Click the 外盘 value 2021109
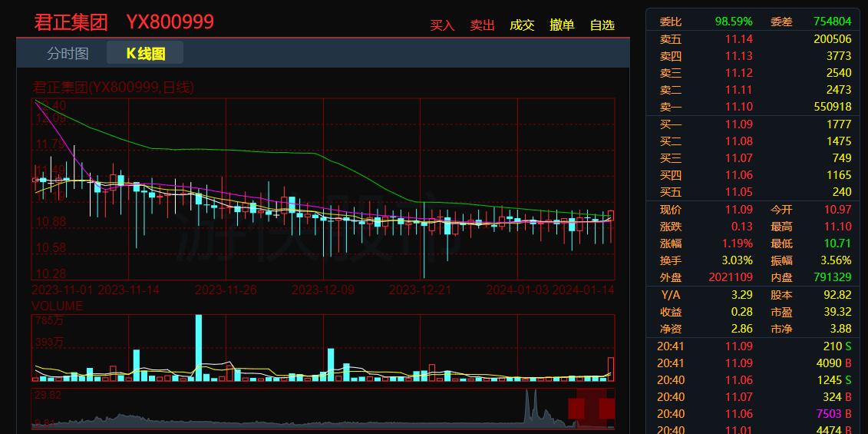The width and height of the screenshot is (868, 434). point(731,277)
